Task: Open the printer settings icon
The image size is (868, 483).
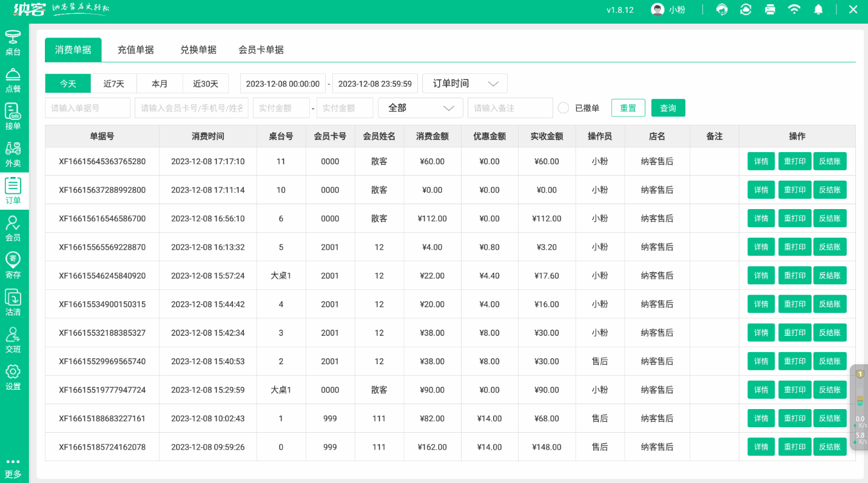Action: pyautogui.click(x=770, y=10)
